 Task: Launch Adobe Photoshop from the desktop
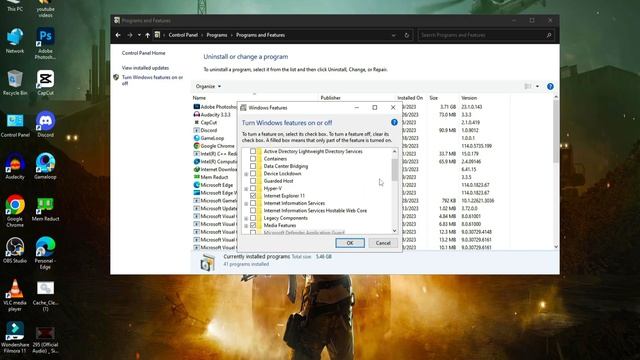45,44
